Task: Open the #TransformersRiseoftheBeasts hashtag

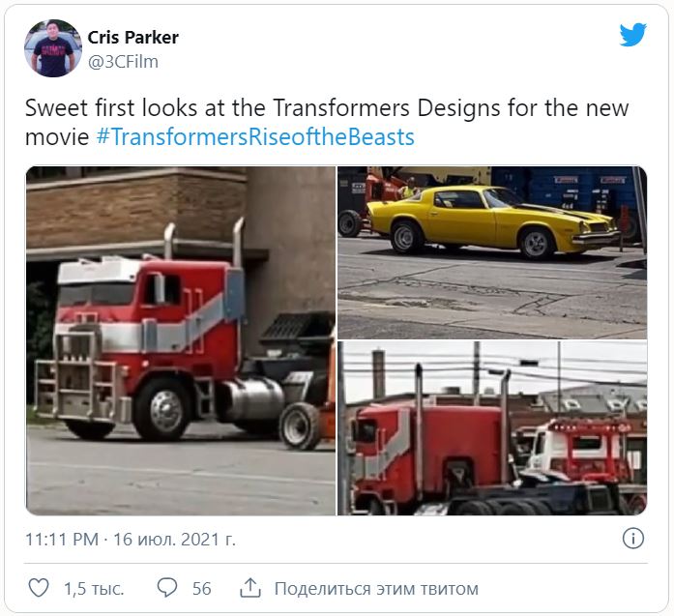Action: pyautogui.click(x=255, y=137)
